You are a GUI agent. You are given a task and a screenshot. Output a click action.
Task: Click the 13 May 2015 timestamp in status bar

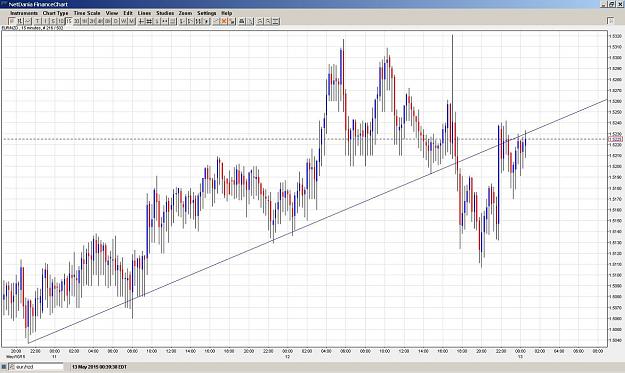[x=99, y=367]
